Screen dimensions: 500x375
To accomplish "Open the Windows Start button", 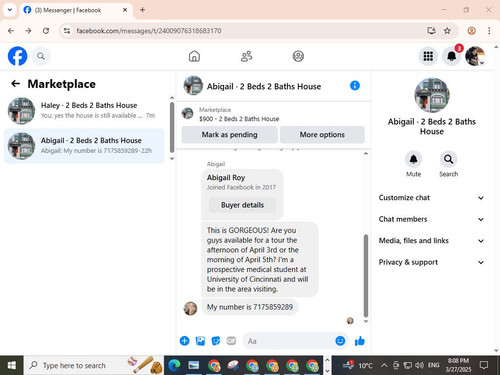I will pos(12,365).
